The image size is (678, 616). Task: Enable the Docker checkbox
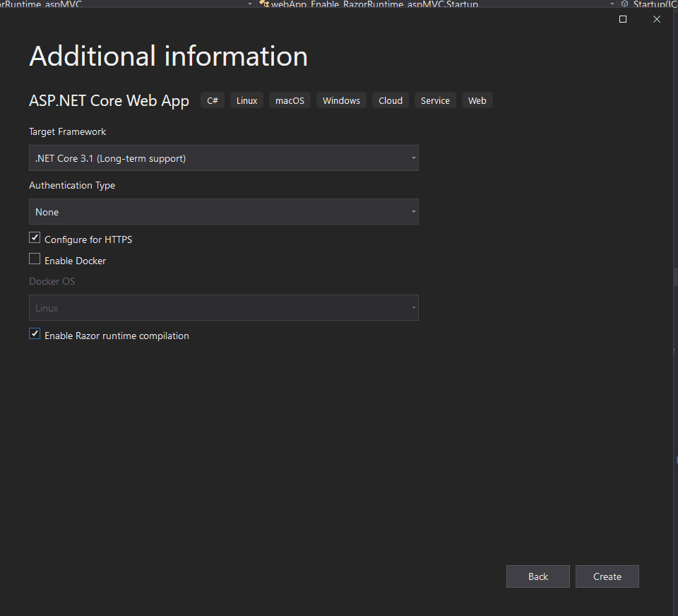(35, 259)
